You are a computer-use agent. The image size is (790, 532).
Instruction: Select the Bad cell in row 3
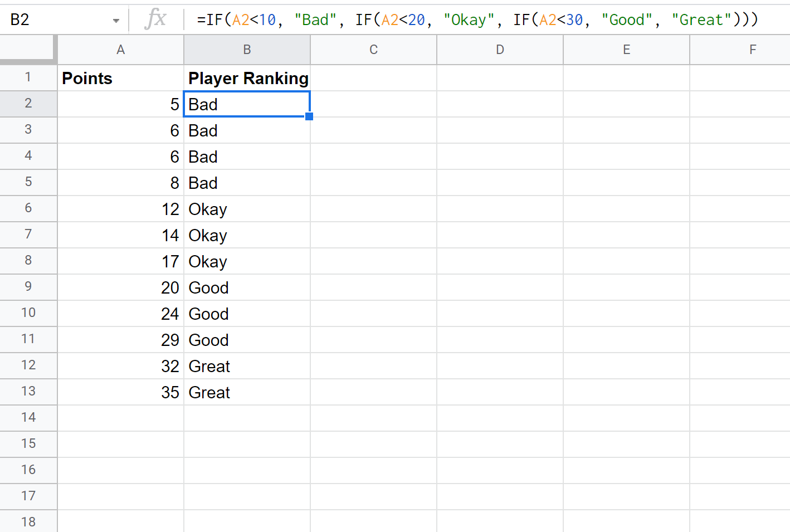(x=247, y=130)
